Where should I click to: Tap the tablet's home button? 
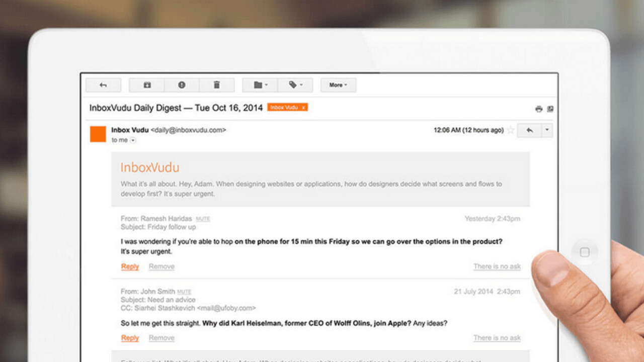(584, 252)
